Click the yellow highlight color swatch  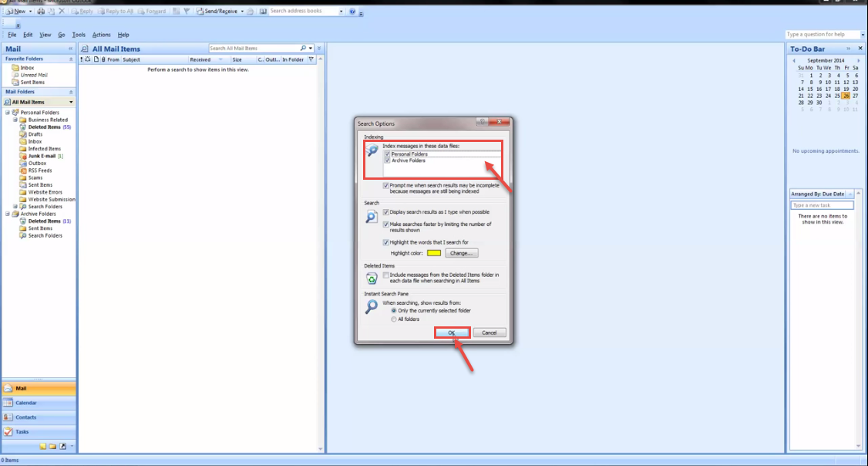click(434, 253)
